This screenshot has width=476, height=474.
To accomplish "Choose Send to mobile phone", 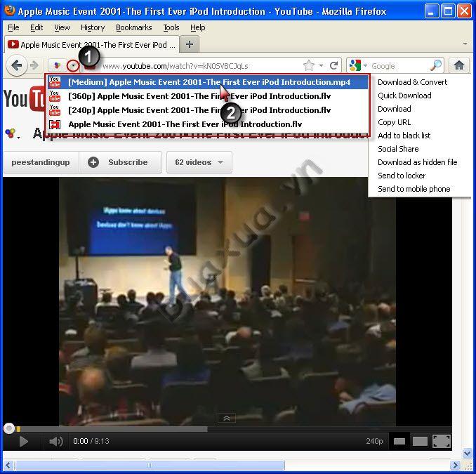I will tap(414, 189).
